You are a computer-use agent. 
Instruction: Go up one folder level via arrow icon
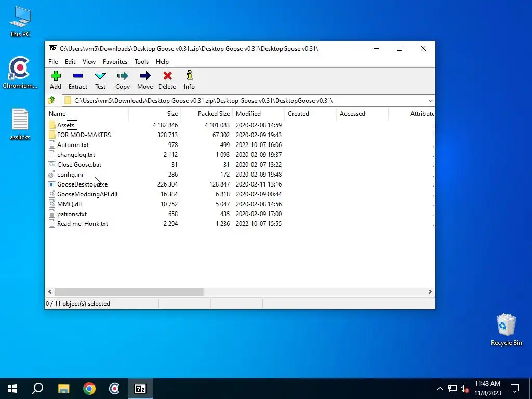pyautogui.click(x=51, y=100)
